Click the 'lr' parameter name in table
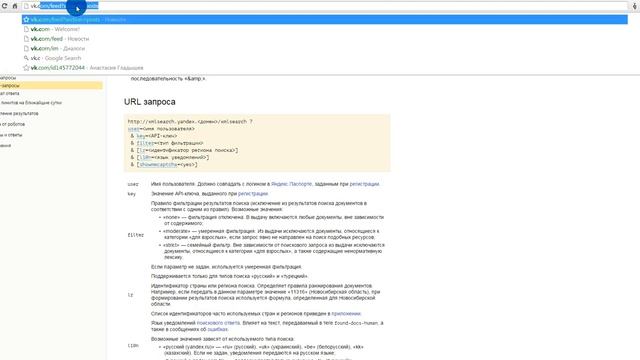Image resolution: width=640 pixels, height=360 pixels. pos(131,295)
